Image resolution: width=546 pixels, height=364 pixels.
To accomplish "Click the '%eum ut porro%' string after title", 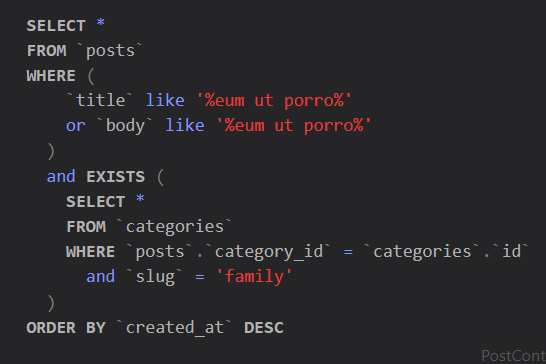I will point(274,101).
